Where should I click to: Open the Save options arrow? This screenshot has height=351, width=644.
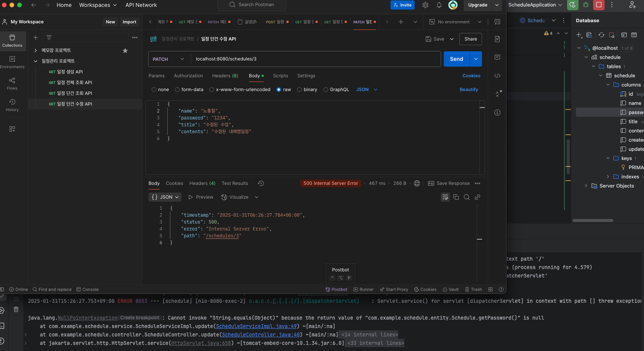click(452, 39)
